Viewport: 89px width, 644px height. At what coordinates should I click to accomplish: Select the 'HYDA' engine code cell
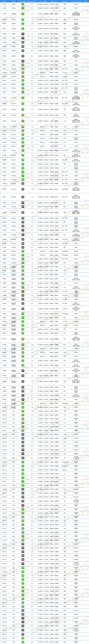76,172
